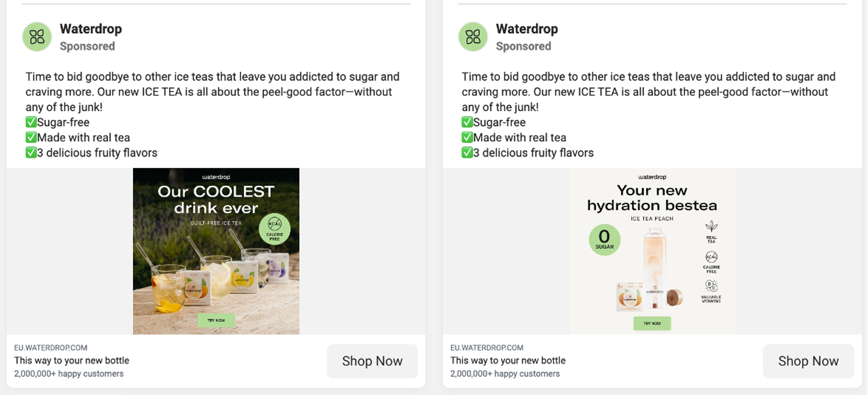Click the TRY NOW button in the garden image
Image resolution: width=868 pixels, height=395 pixels.
(x=216, y=320)
